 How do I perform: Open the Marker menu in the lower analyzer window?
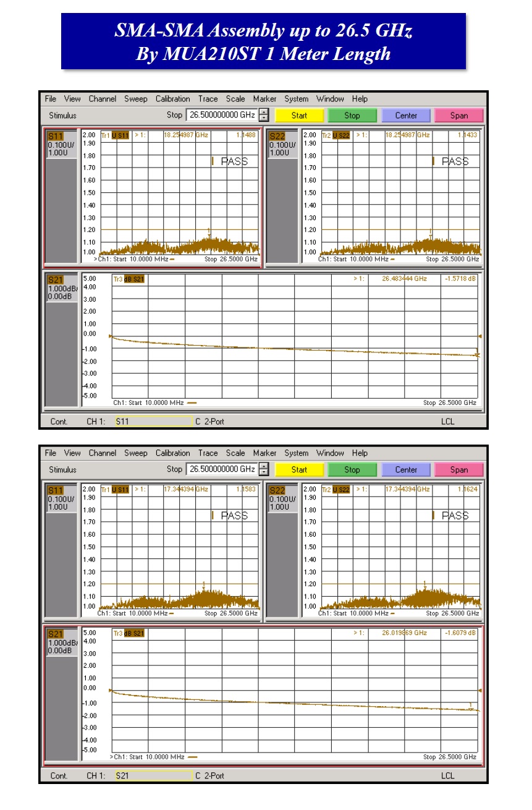pos(264,453)
